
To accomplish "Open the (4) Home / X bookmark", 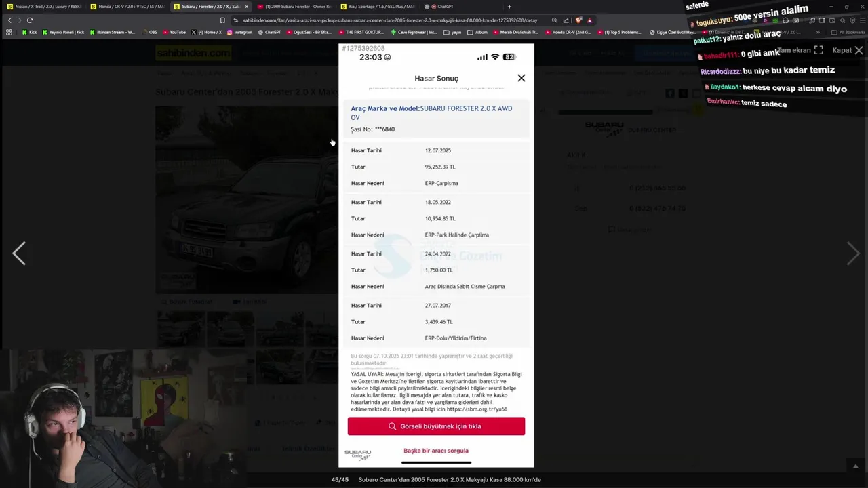I will (206, 32).
